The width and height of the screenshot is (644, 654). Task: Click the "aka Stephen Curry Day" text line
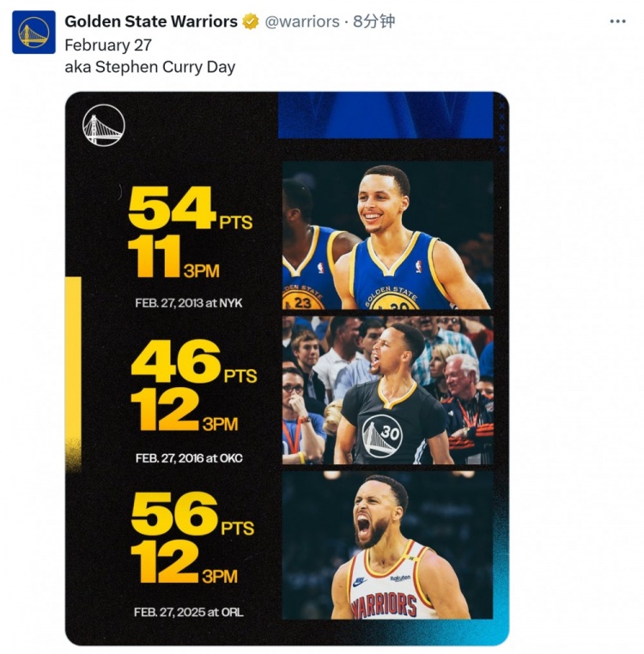[149, 67]
